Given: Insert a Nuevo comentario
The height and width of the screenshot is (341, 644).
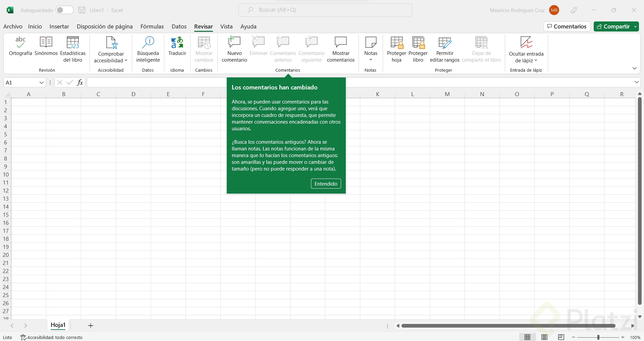Looking at the screenshot, I should (x=234, y=49).
